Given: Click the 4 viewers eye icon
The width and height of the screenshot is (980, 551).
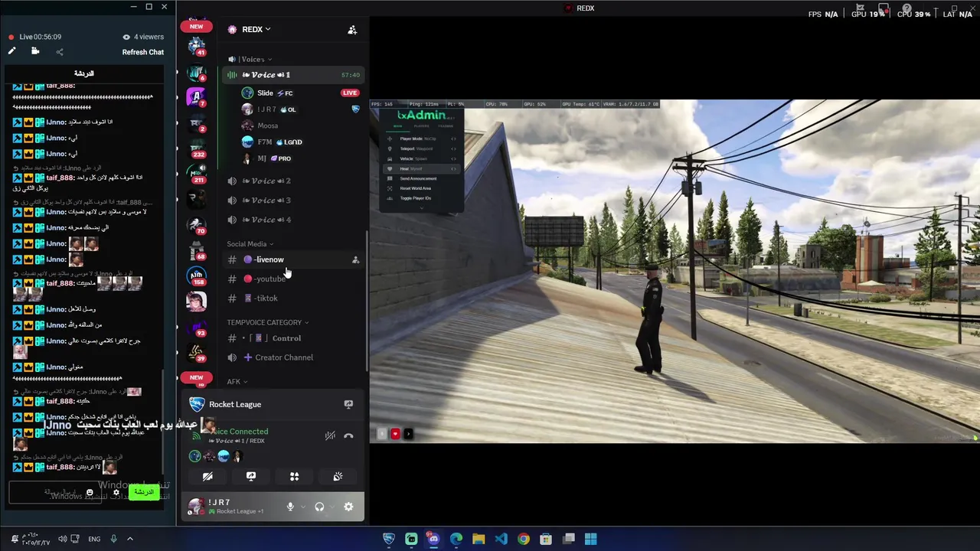Looking at the screenshot, I should coord(126,37).
